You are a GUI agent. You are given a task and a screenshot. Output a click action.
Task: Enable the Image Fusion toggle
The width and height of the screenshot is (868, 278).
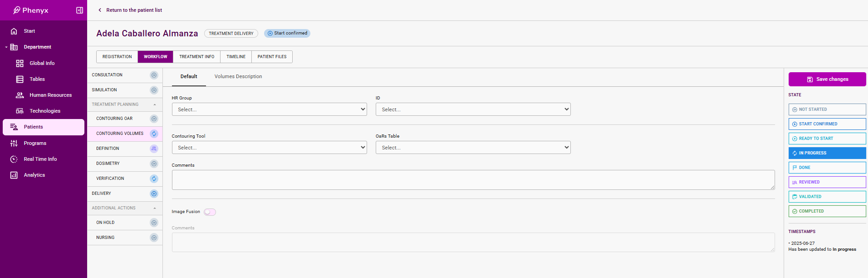210,212
